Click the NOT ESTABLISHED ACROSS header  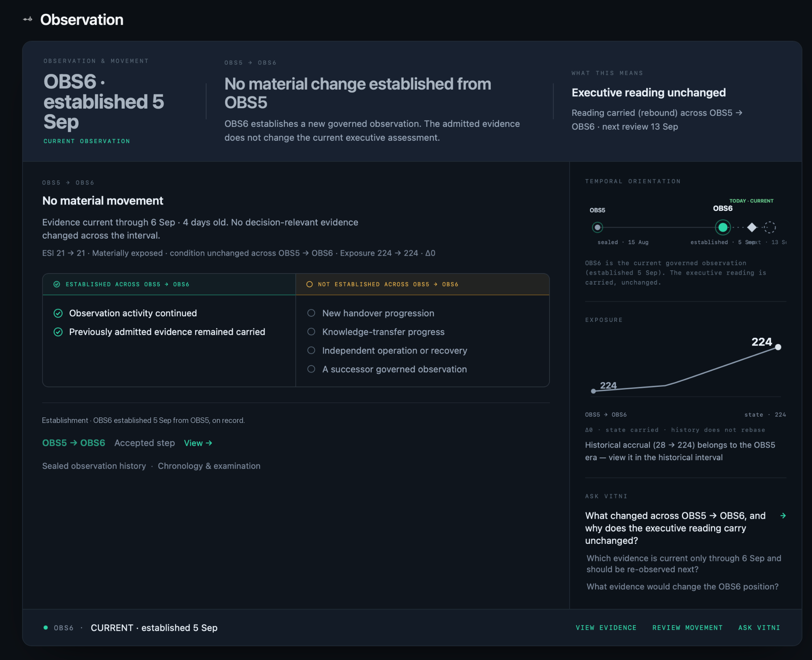(423, 284)
